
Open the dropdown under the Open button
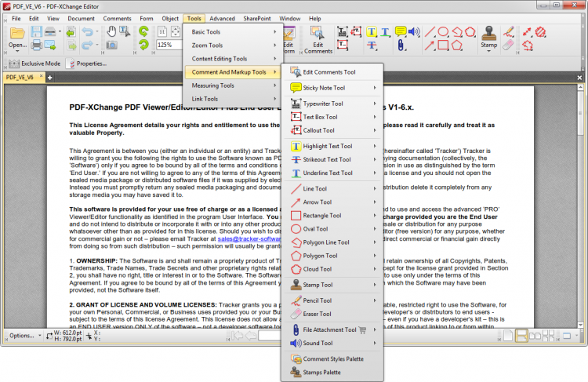click(x=17, y=51)
